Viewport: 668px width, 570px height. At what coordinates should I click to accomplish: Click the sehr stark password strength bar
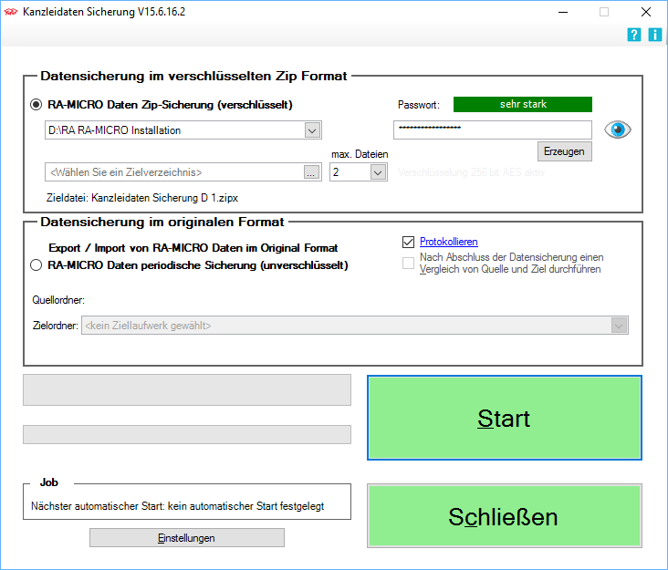click(523, 104)
